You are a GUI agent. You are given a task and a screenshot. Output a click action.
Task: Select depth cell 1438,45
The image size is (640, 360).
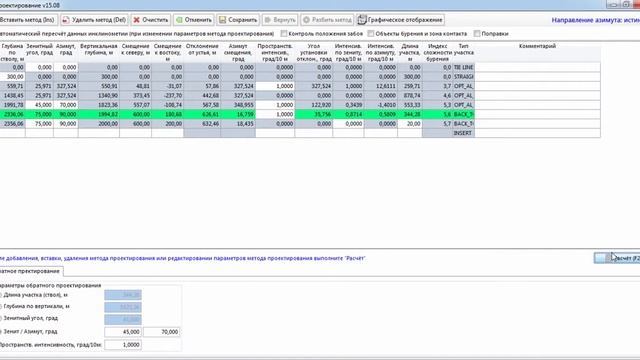point(13,96)
